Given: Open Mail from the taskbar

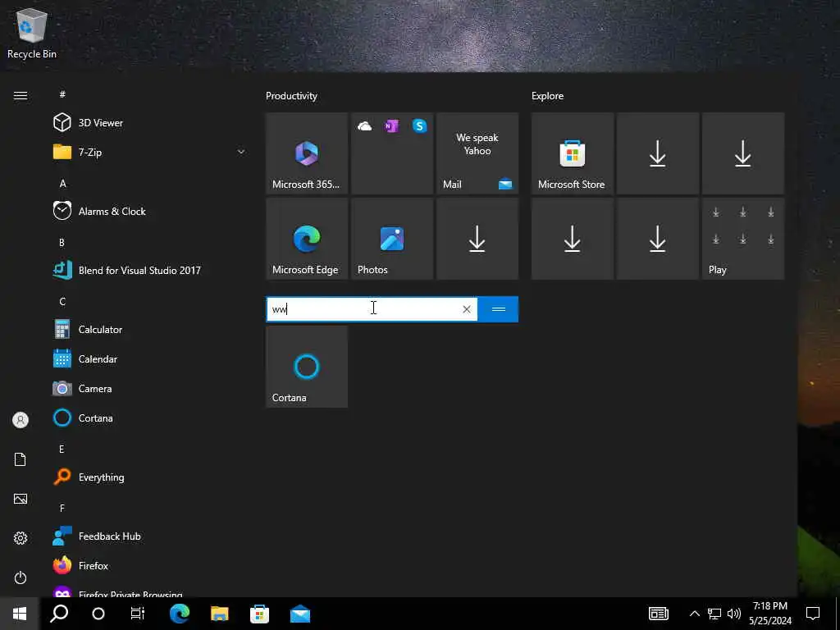Looking at the screenshot, I should pyautogui.click(x=300, y=614).
